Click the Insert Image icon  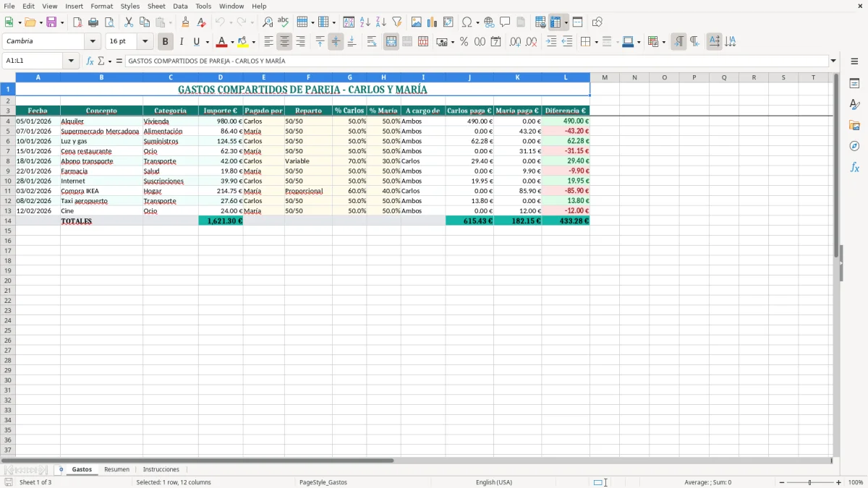click(417, 22)
